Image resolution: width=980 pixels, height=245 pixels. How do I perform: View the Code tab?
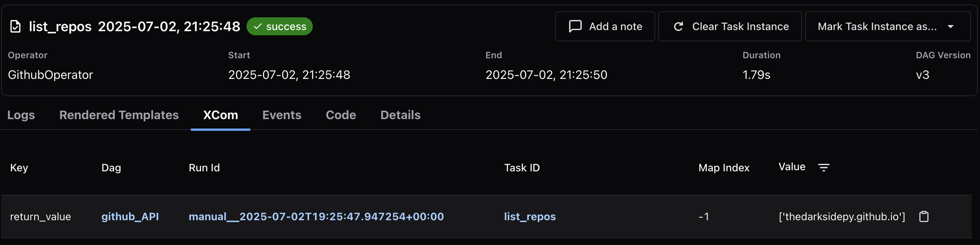click(x=341, y=115)
